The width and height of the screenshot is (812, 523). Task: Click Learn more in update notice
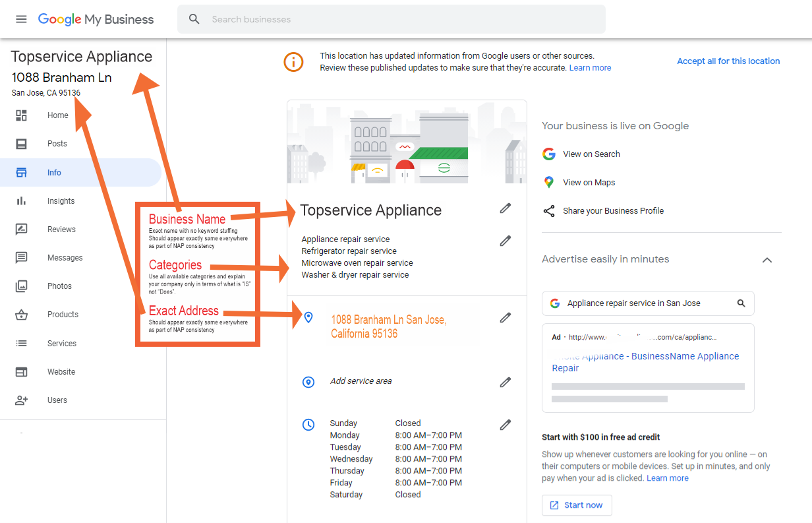(x=590, y=68)
